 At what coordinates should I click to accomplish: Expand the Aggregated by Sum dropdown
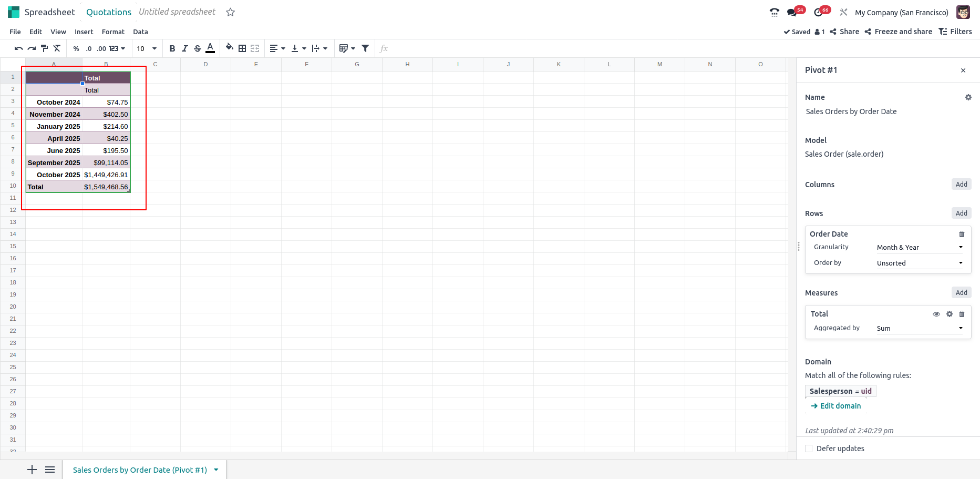(x=919, y=328)
